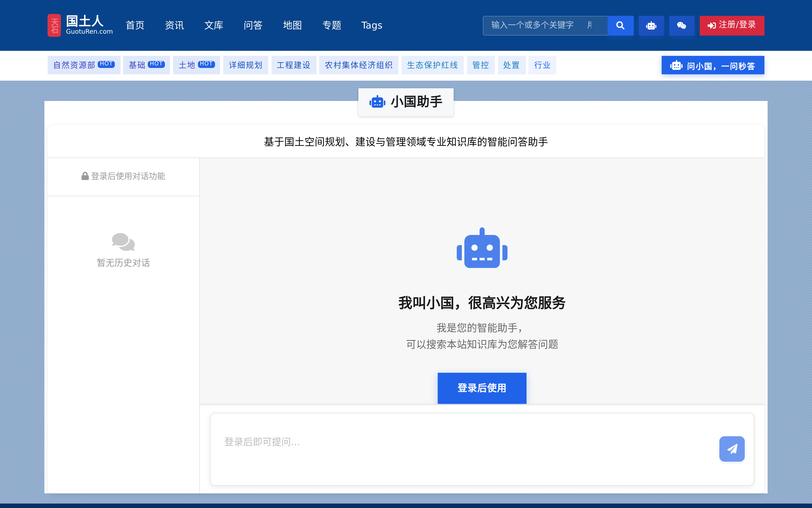Click the magnifier search button
Screen dimensions: 812x508
coord(620,25)
